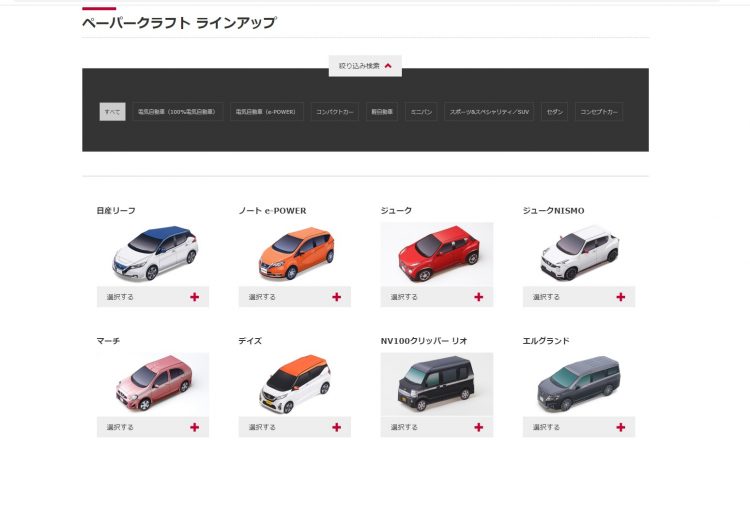Click the plus icon for エルグランド
The image size is (750, 511).
[x=621, y=427]
